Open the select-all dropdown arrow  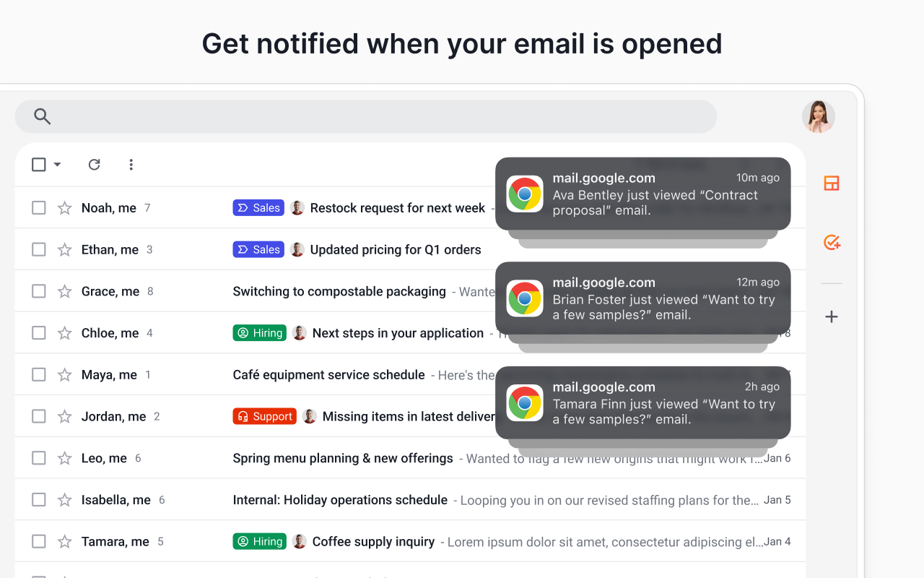57,165
